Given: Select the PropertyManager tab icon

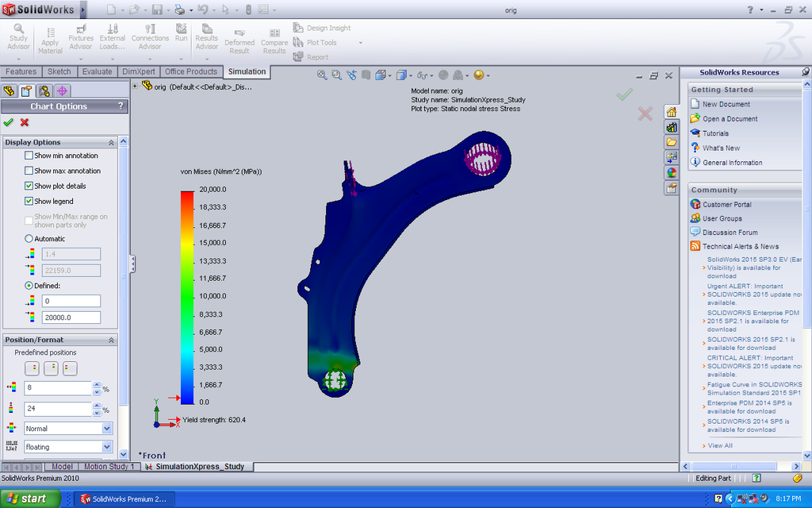Looking at the screenshot, I should click(26, 90).
